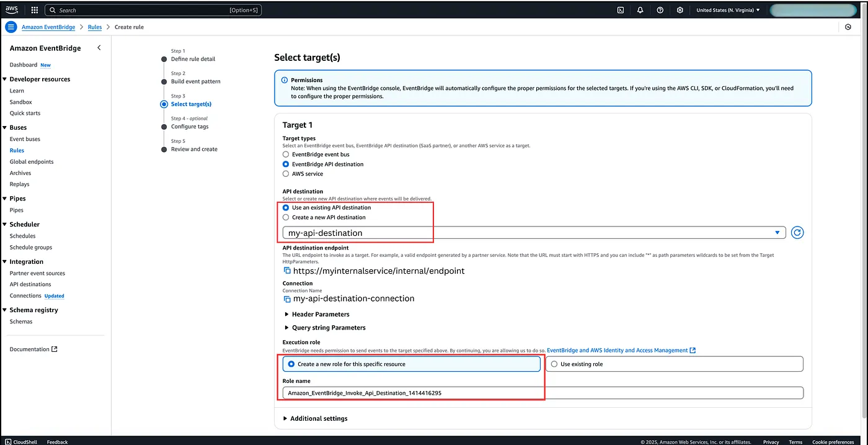The height and width of the screenshot is (445, 868).
Task: Collapse the Integration sidebar group
Action: (5, 262)
